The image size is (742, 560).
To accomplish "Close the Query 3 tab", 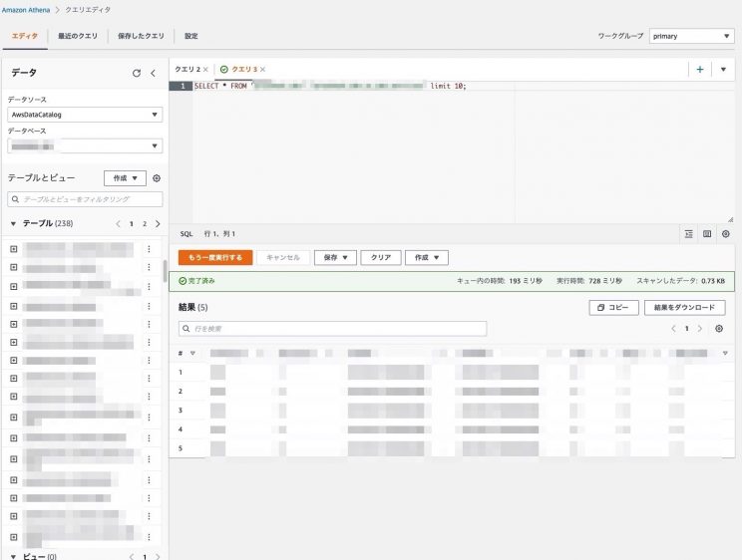I will click(263, 70).
